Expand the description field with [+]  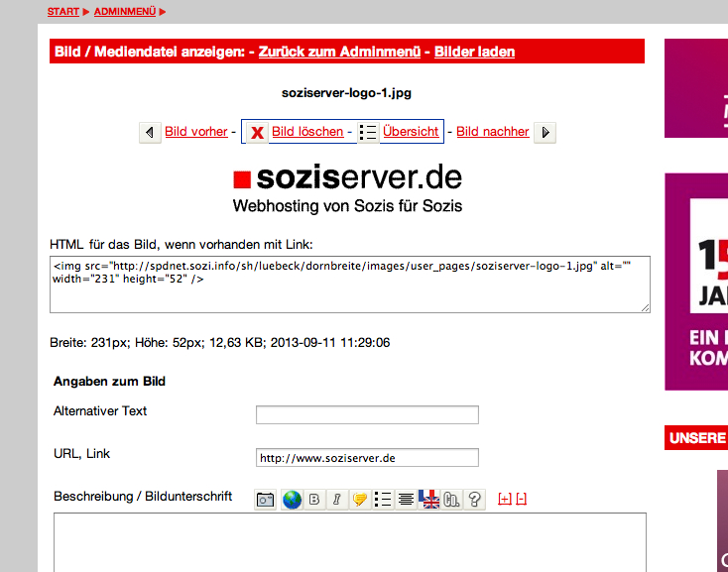click(504, 499)
